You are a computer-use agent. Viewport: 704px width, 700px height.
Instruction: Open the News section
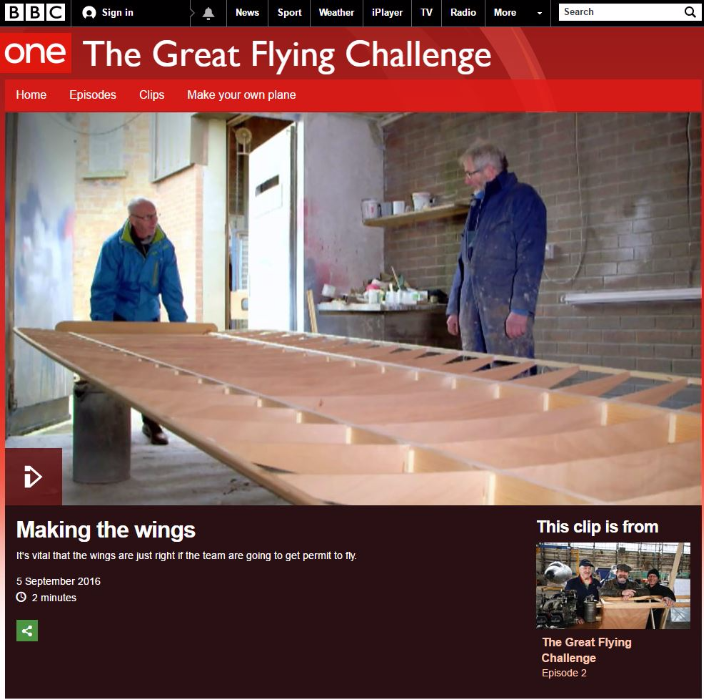tap(247, 13)
